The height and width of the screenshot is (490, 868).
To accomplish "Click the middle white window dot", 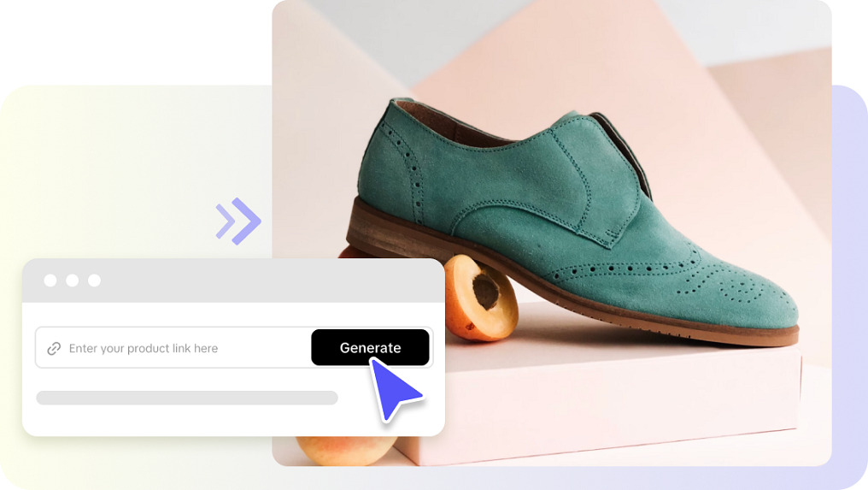I will click(x=73, y=280).
